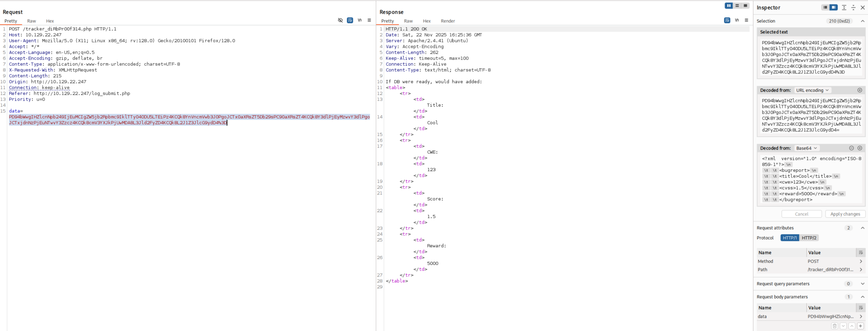Expand all Inspector sections icon
Screen dimensions: 868x331
pos(844,8)
